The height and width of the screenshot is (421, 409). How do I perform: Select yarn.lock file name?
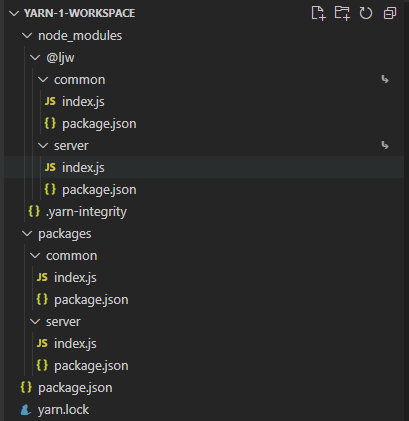pos(63,410)
